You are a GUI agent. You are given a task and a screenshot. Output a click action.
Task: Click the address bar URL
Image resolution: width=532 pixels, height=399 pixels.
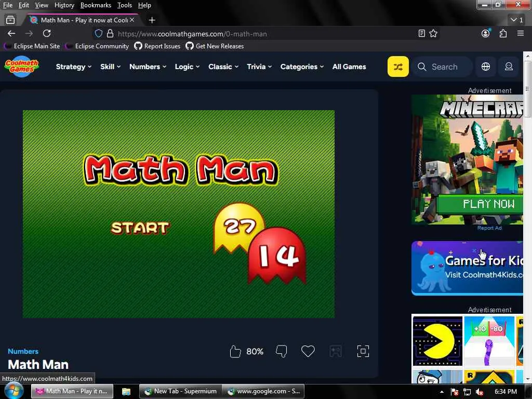192,34
